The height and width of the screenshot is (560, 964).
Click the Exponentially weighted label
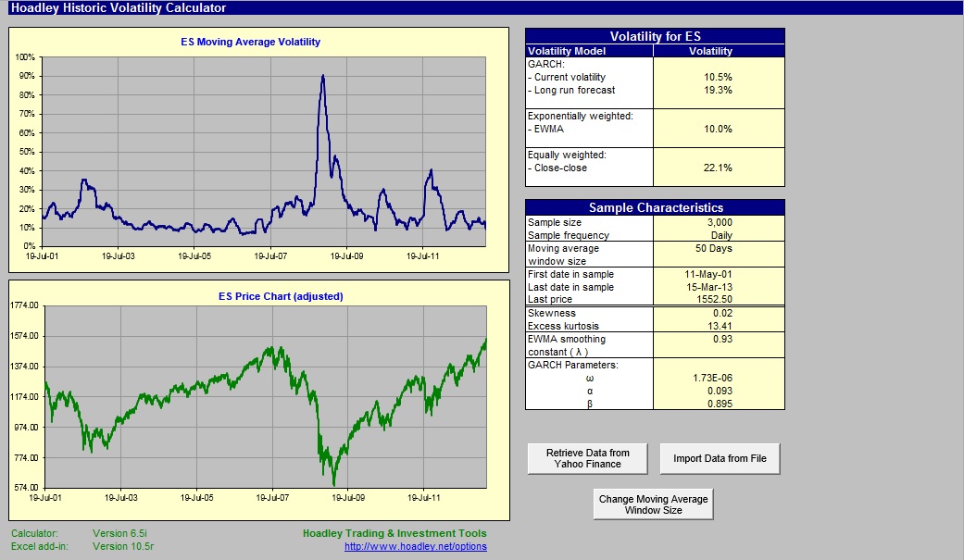tap(581, 117)
